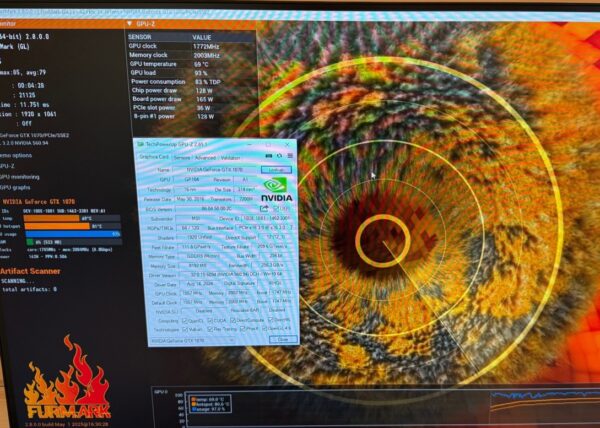Click the bus interface question mark

tap(292, 228)
